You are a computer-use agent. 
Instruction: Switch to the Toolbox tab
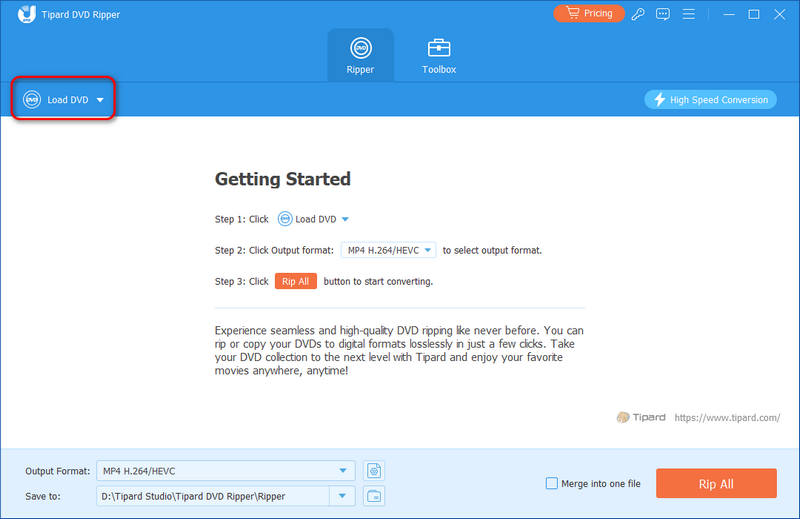click(439, 55)
